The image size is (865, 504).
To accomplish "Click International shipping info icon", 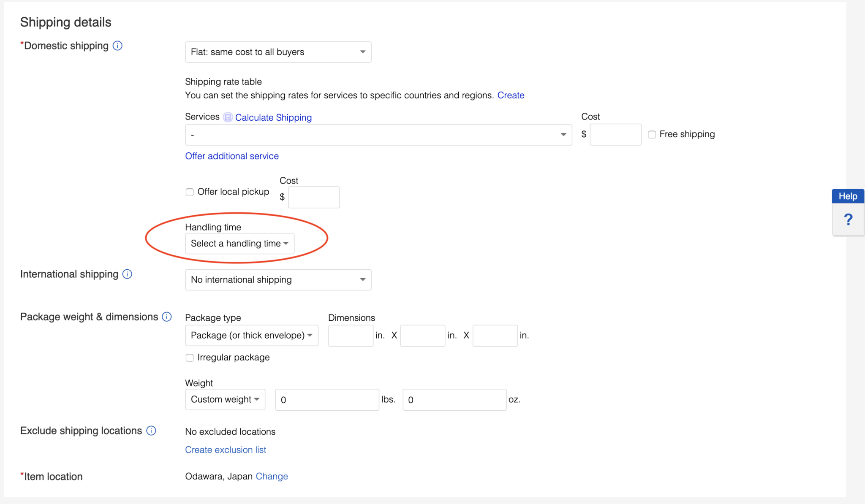I will 127,274.
